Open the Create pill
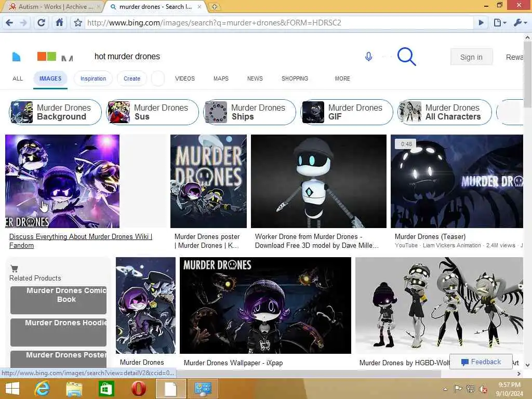 tap(131, 78)
